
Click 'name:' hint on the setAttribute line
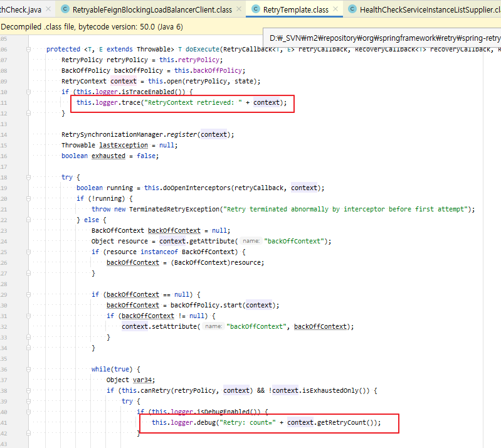click(x=213, y=326)
